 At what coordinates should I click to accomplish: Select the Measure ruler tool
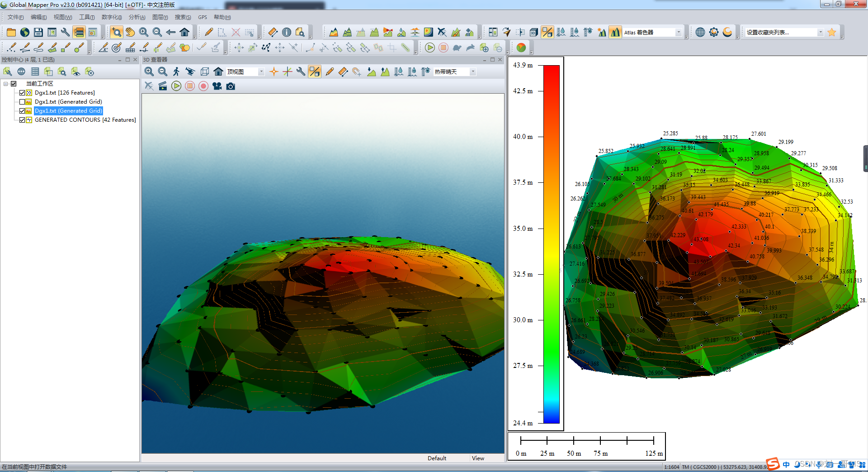click(x=273, y=32)
